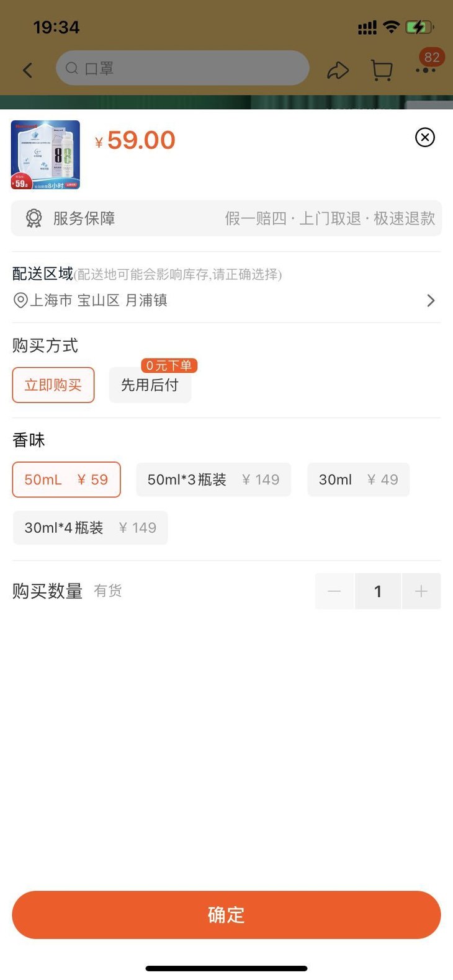This screenshot has height=980, width=453.
Task: Increase quantity with the plus button
Action: point(421,591)
